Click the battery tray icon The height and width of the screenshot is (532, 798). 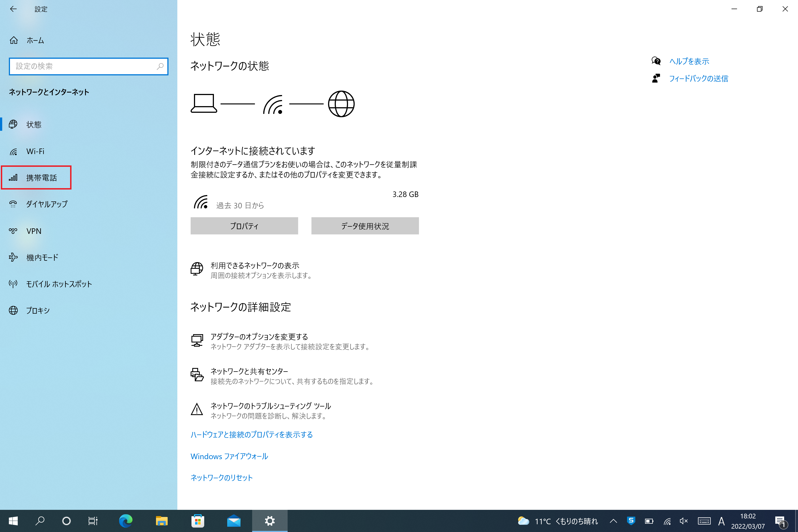[x=649, y=521]
